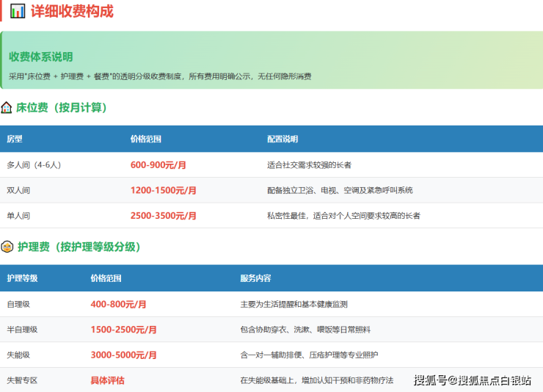The width and height of the screenshot is (543, 392).
Task: Click the bar chart icon beside 详细收费构成
Action: [18, 11]
